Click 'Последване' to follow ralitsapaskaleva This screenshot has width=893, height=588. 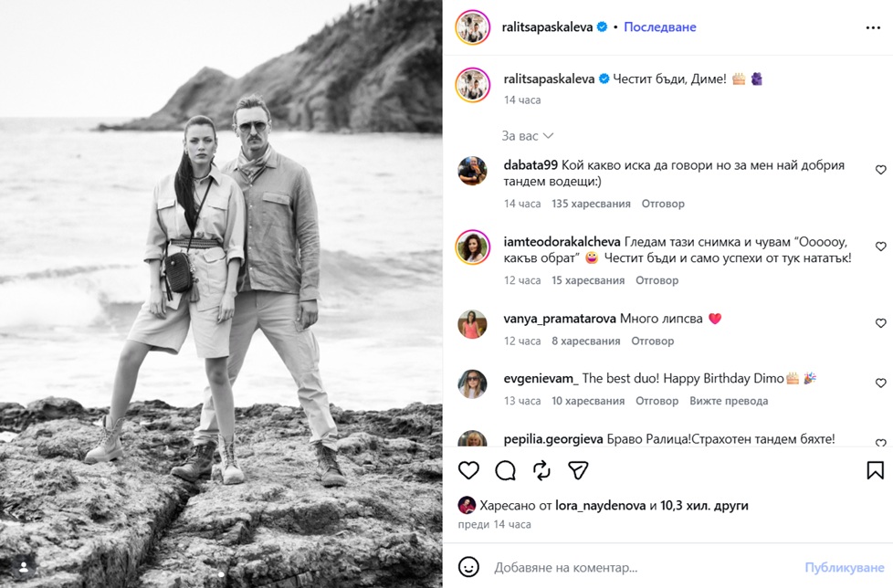point(660,26)
